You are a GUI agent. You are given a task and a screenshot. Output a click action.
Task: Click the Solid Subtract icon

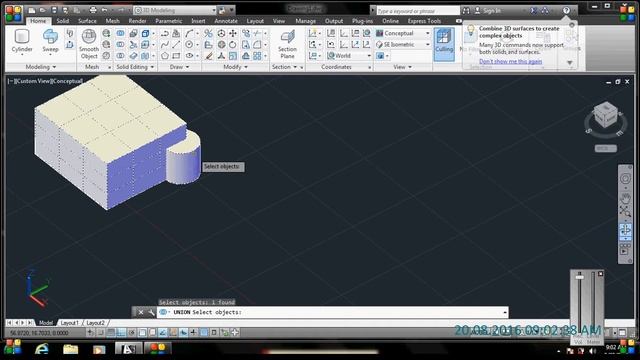pyautogui.click(x=120, y=44)
